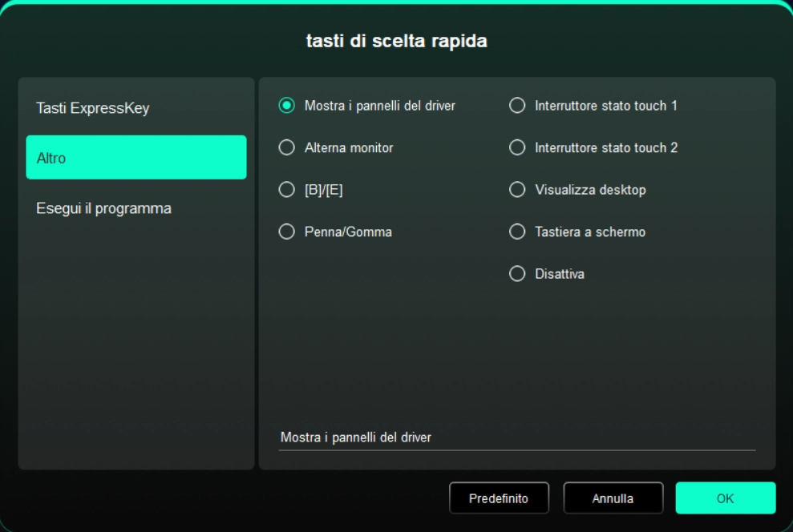Select the 'Mostra i pannelli del driver' radio option

click(286, 106)
